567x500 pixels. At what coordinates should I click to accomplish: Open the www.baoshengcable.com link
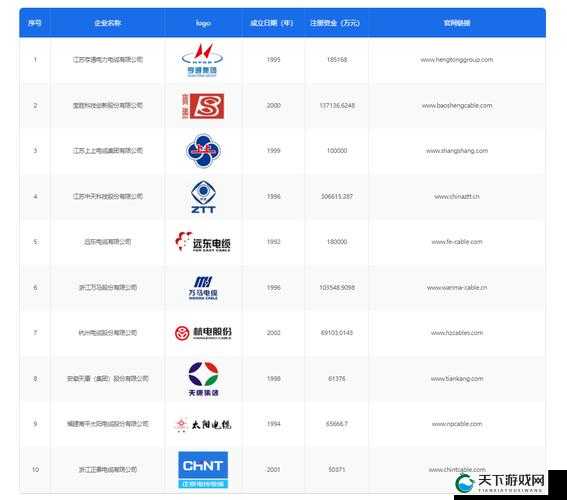[457, 106]
